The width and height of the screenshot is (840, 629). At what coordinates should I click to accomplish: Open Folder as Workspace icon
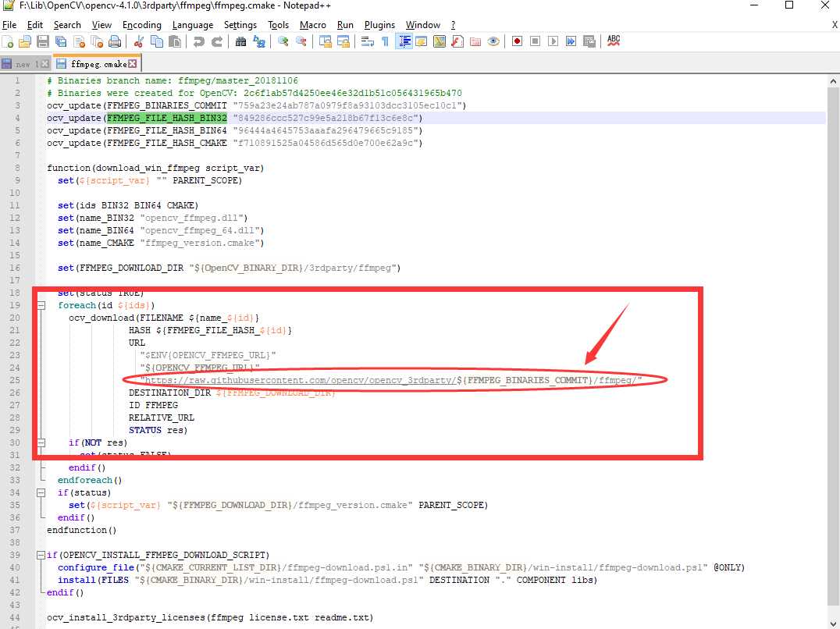pyautogui.click(x=475, y=42)
